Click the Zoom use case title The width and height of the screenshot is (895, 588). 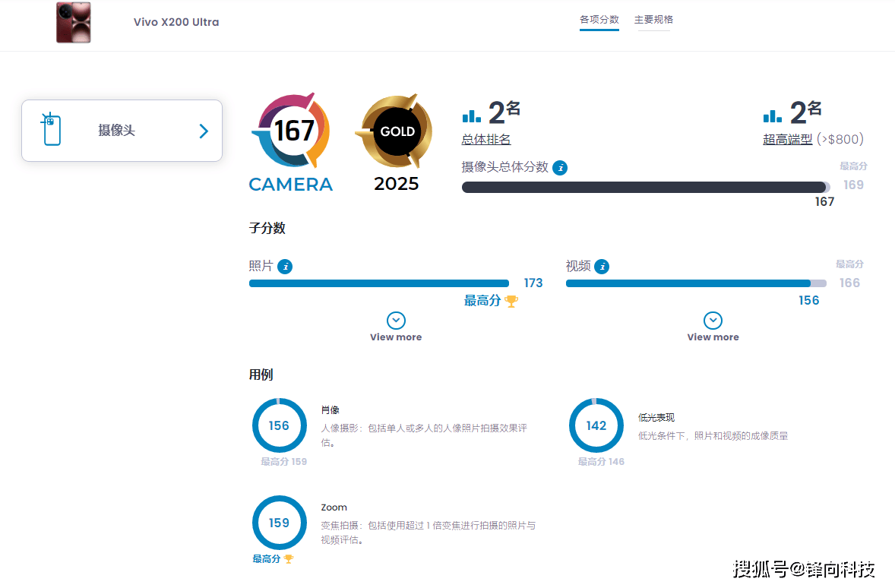click(334, 507)
